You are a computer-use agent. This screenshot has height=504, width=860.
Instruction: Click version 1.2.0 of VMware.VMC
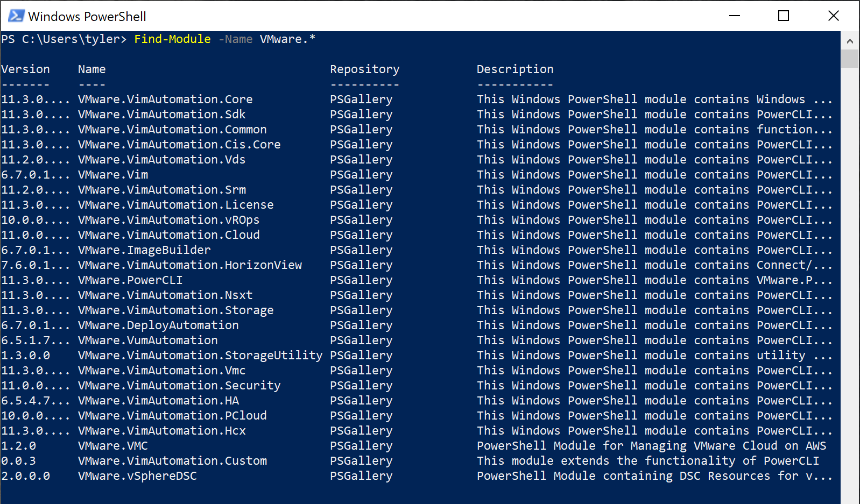18,446
